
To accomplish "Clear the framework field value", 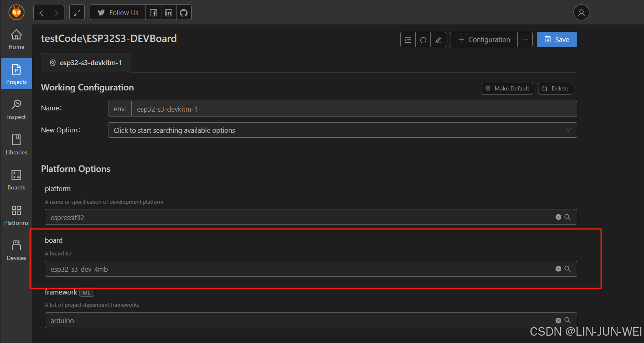I will click(558, 321).
